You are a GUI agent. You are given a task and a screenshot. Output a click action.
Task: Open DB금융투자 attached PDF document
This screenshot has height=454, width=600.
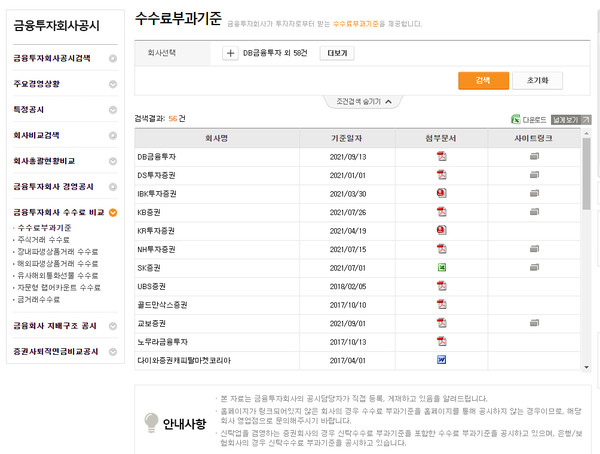(442, 157)
